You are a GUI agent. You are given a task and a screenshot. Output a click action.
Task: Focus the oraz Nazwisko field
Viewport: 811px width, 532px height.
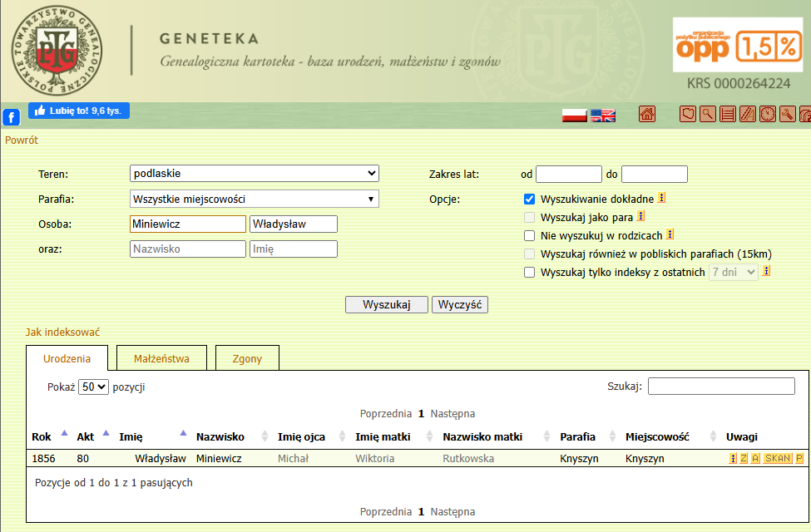click(x=188, y=249)
